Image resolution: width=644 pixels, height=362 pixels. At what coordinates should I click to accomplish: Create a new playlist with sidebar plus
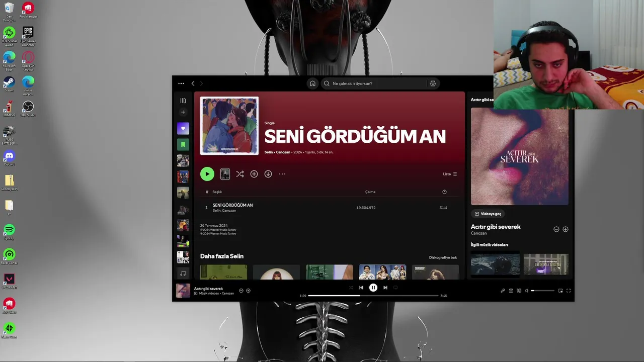[183, 112]
